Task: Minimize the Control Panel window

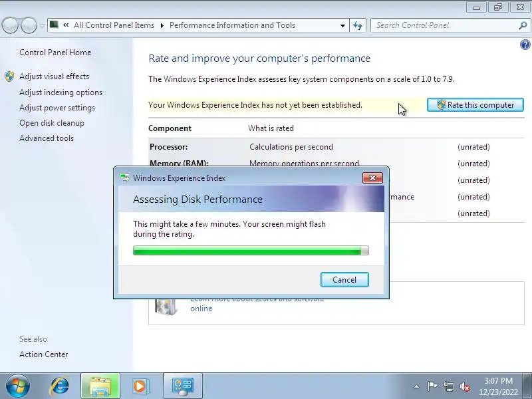Action: pyautogui.click(x=476, y=7)
